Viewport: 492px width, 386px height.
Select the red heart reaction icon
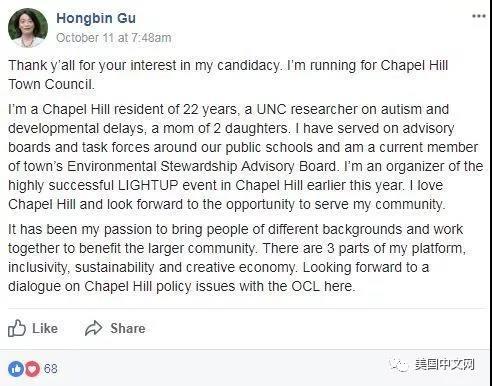click(x=32, y=369)
